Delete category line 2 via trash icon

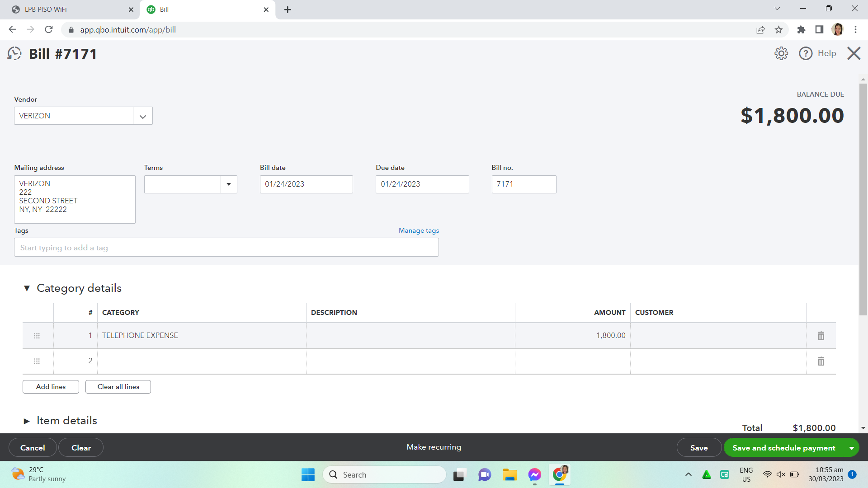[x=821, y=361]
